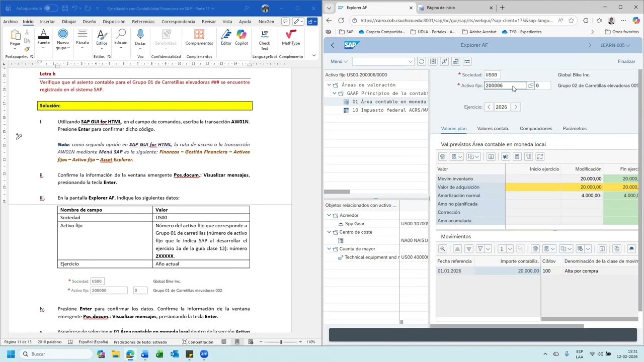Toggle the Autoguardado switch in Word

(x=51, y=9)
